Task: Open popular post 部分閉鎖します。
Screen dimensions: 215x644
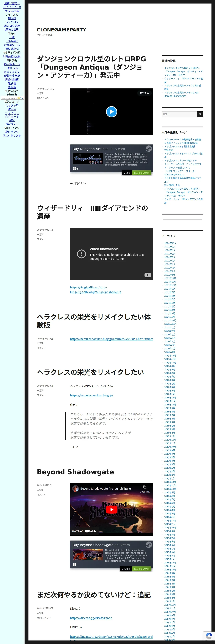Action: pos(172,185)
